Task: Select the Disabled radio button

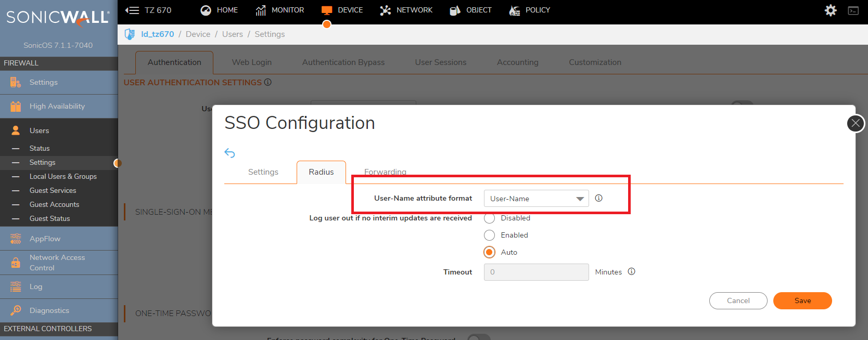Action: pos(489,218)
